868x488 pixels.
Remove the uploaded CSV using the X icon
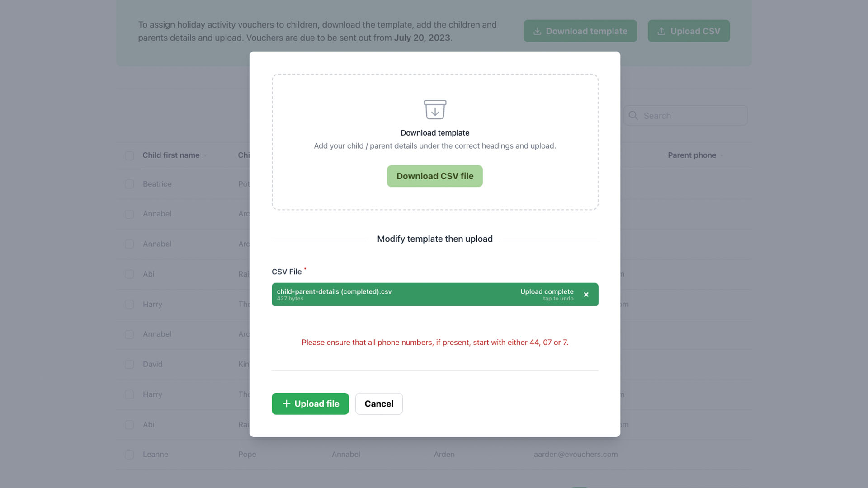tap(586, 294)
